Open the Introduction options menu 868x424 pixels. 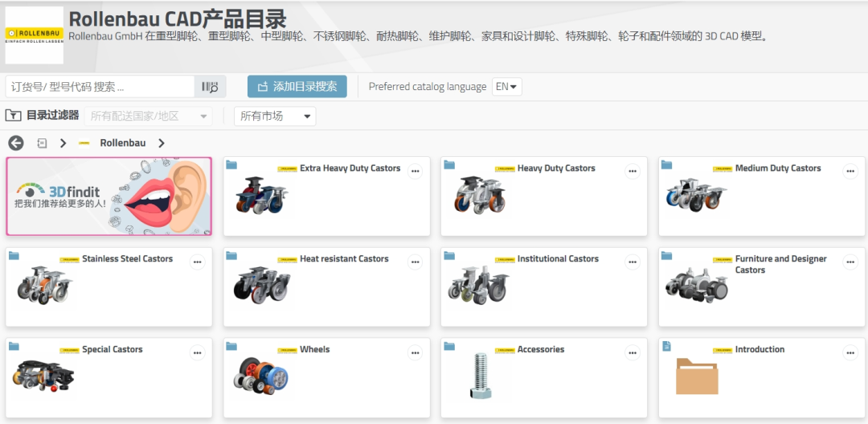click(x=850, y=352)
